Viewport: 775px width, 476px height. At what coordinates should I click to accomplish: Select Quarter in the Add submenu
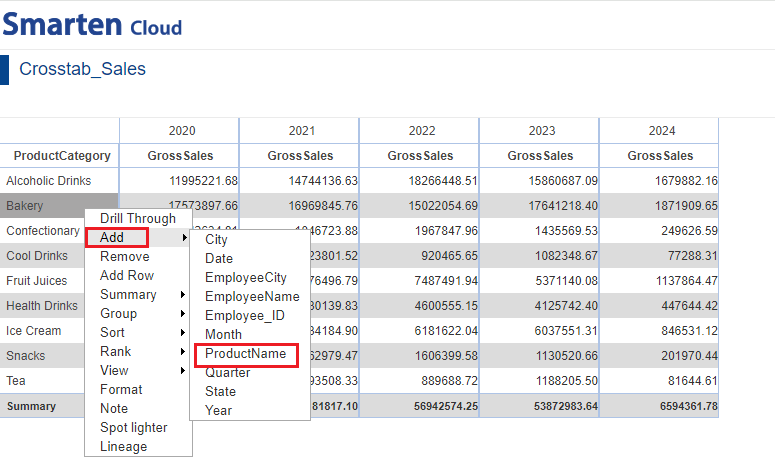[x=227, y=373]
